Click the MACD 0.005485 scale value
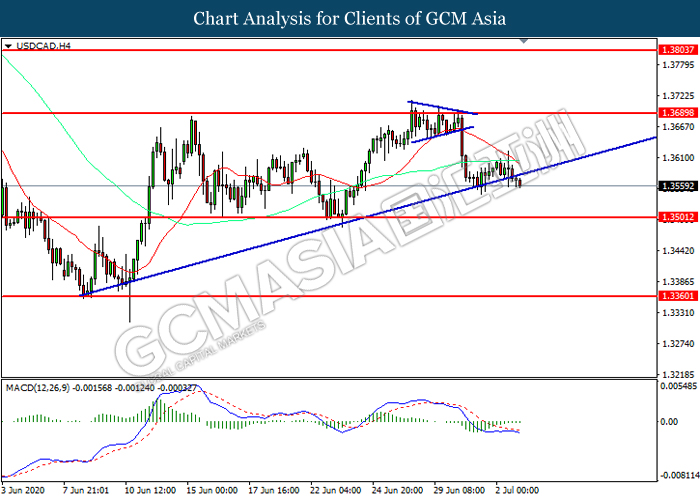700x500 pixels. point(678,386)
